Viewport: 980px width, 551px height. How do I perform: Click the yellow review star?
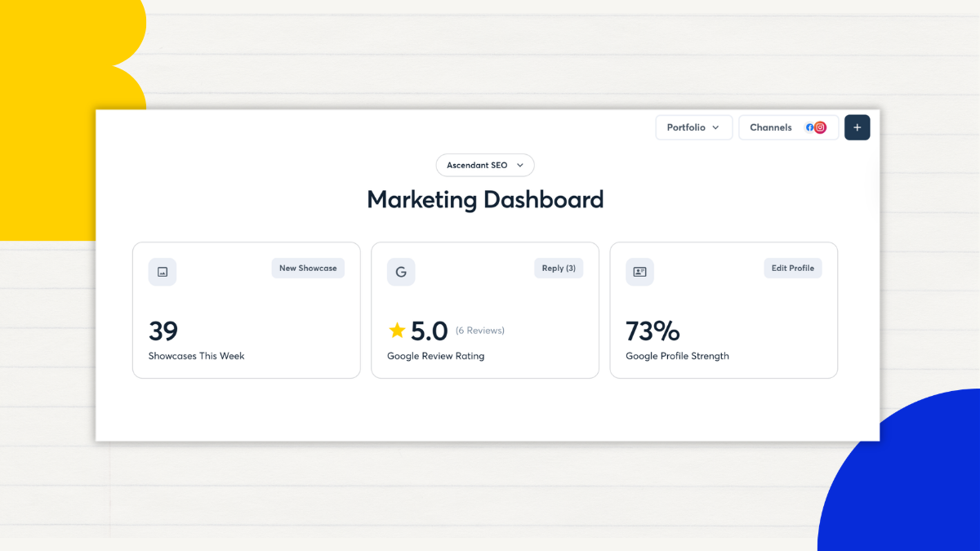[x=397, y=331]
